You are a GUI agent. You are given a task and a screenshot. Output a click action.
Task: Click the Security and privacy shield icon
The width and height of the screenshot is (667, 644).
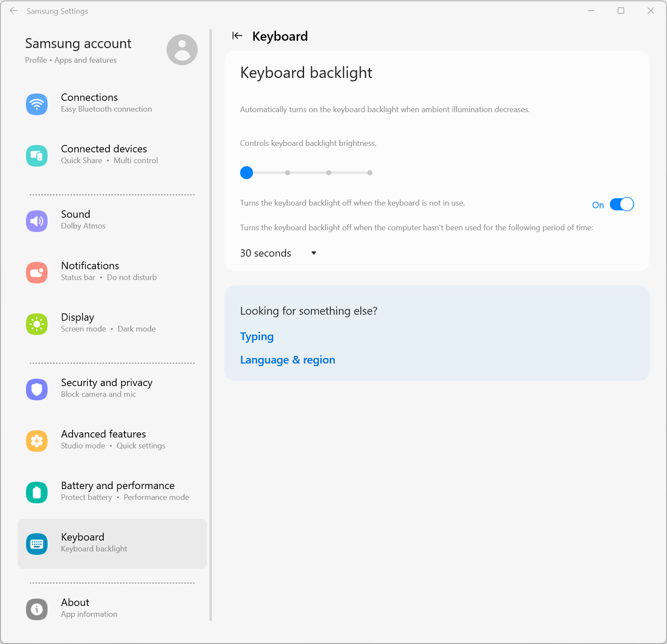(x=37, y=390)
